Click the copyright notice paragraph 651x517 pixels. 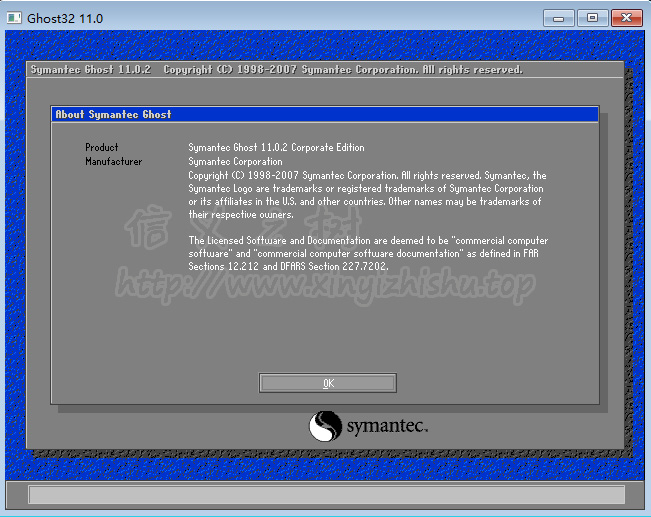367,195
